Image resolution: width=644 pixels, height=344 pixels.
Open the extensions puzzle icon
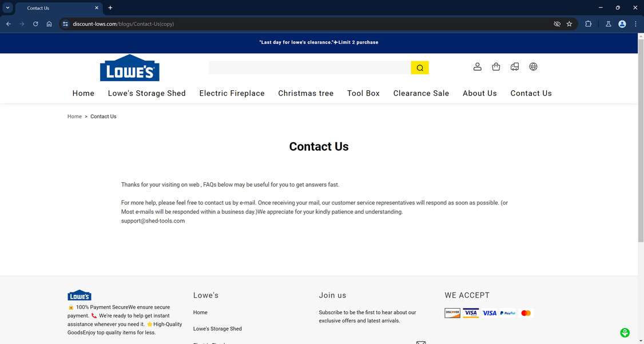pyautogui.click(x=588, y=24)
